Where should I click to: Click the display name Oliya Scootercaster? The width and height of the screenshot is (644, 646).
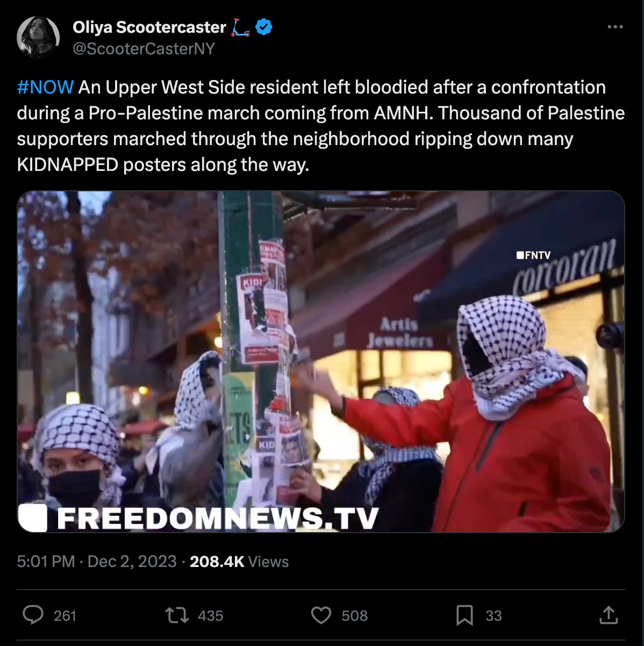[x=149, y=27]
